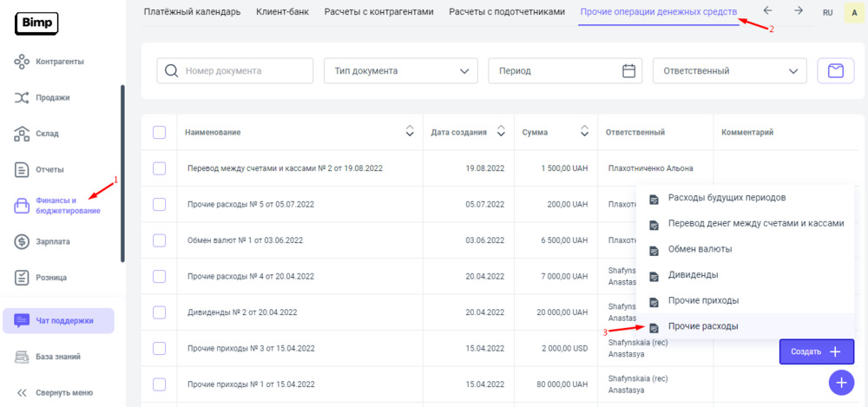This screenshot has width=868, height=407.
Task: Open the Контрагенты sidebar section
Action: pos(59,62)
